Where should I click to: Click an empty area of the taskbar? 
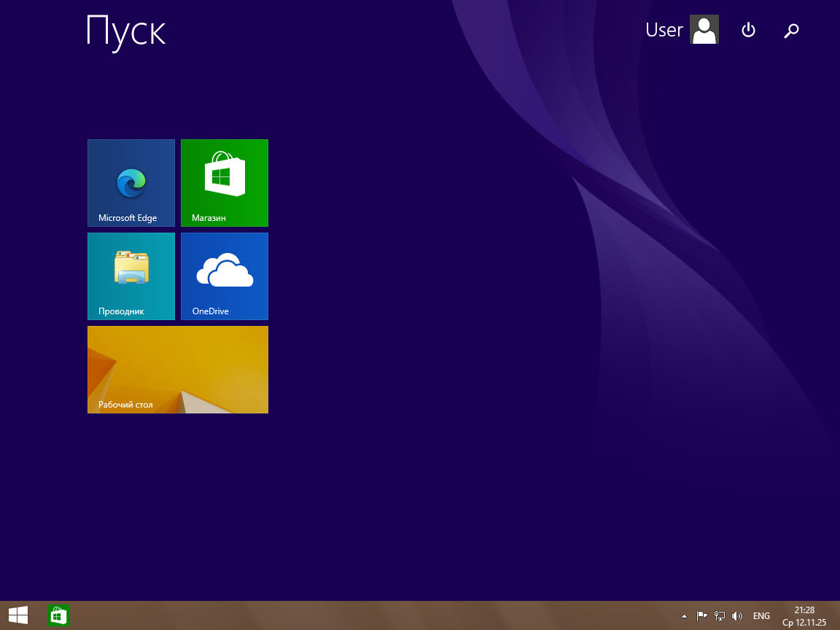pos(365,616)
